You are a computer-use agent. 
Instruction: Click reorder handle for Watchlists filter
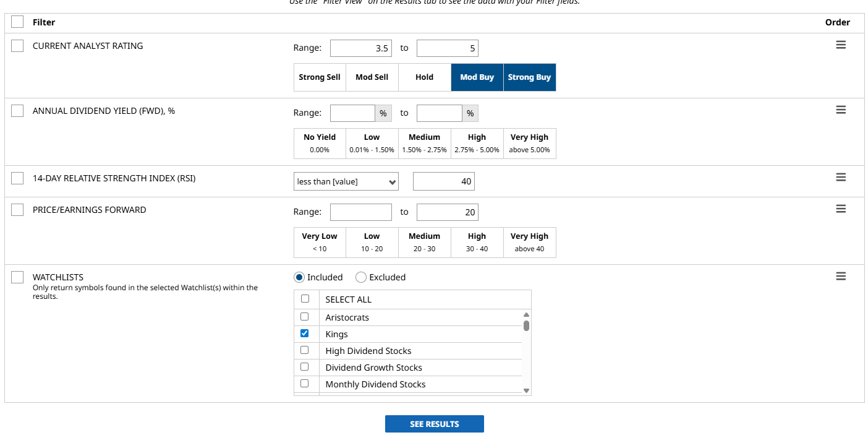click(841, 276)
